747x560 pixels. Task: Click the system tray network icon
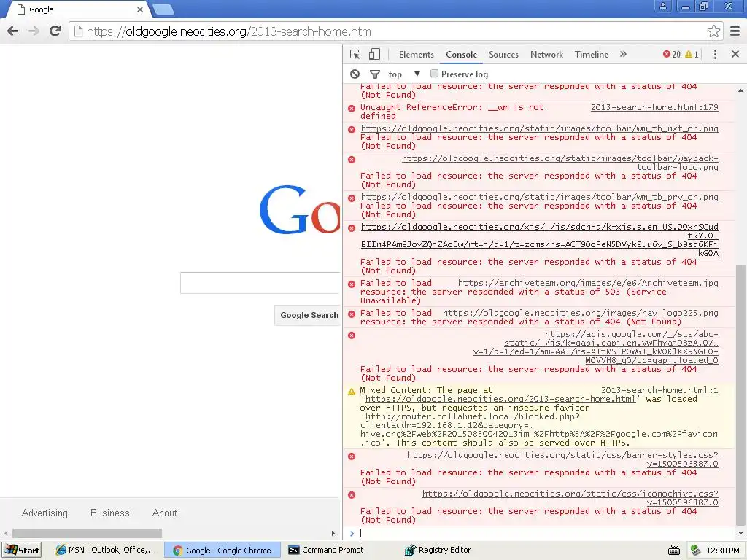[695, 550]
